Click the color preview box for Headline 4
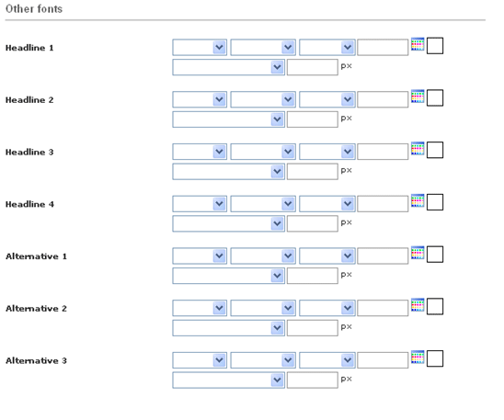 [x=435, y=202]
